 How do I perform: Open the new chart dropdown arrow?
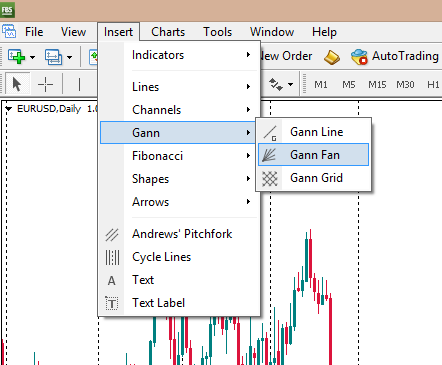[x=32, y=57]
